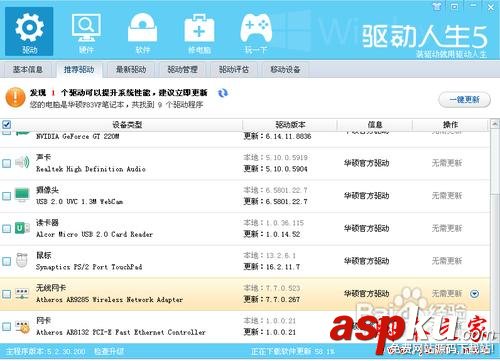Open the title bar menu box icon
Image resolution: width=500 pixels, height=361 pixels.
(455, 7)
